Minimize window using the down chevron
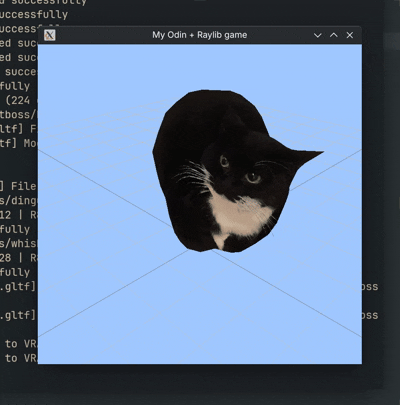Viewport: 400px width, 405px height. [318, 35]
